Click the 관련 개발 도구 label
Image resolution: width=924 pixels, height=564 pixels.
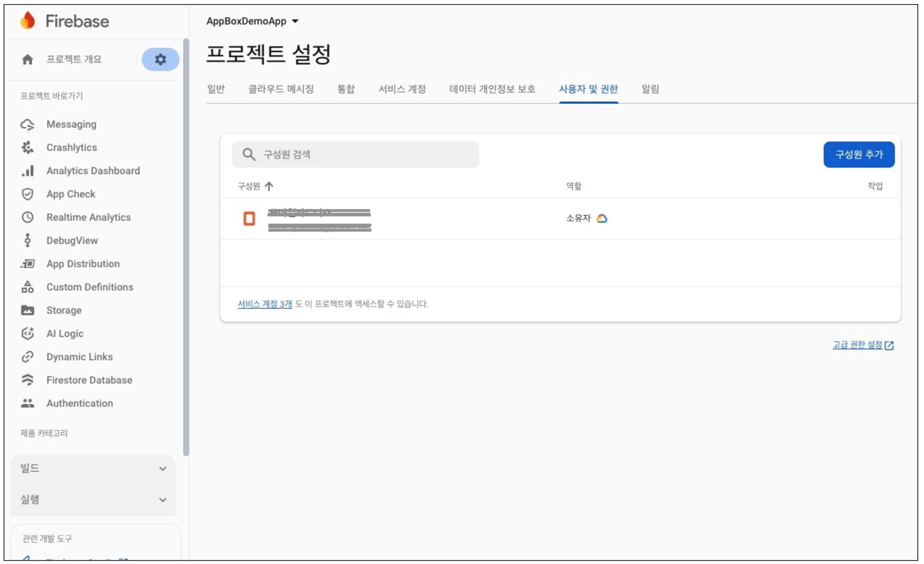pos(47,539)
